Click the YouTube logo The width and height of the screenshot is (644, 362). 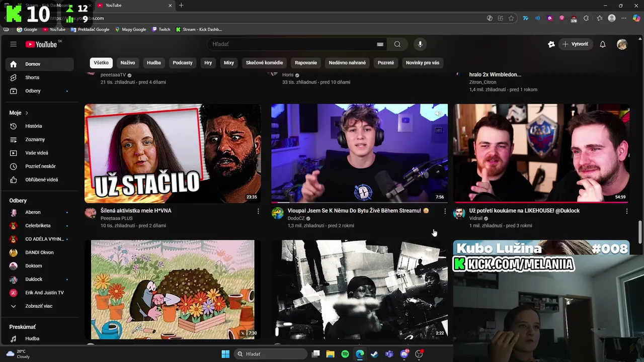[42, 44]
